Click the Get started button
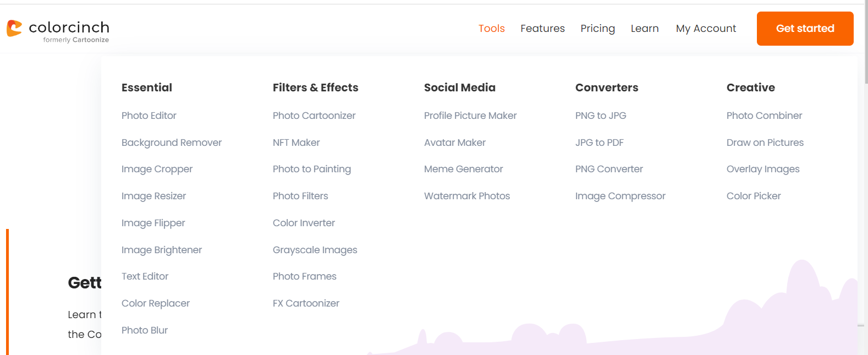Image resolution: width=868 pixels, height=355 pixels. (x=805, y=29)
